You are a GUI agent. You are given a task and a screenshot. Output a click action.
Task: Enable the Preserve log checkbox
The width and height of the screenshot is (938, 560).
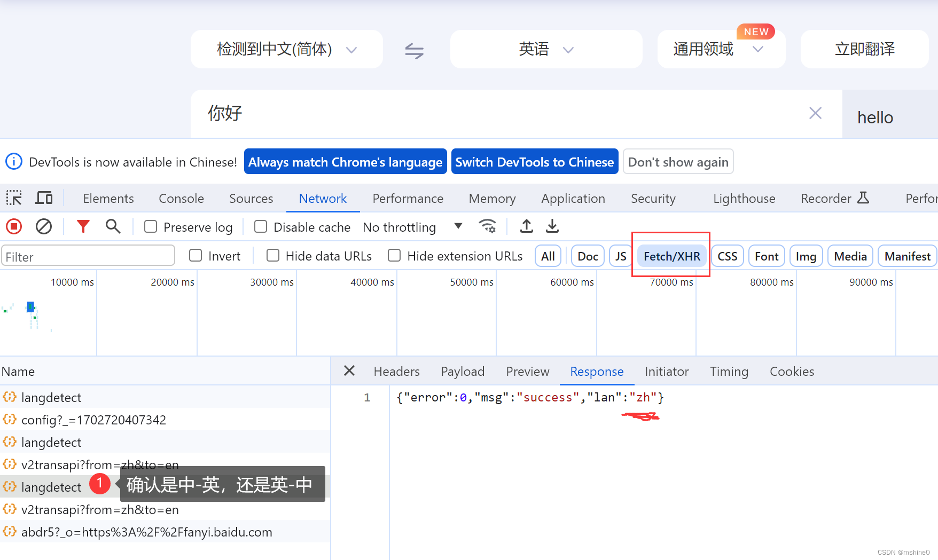[151, 227]
